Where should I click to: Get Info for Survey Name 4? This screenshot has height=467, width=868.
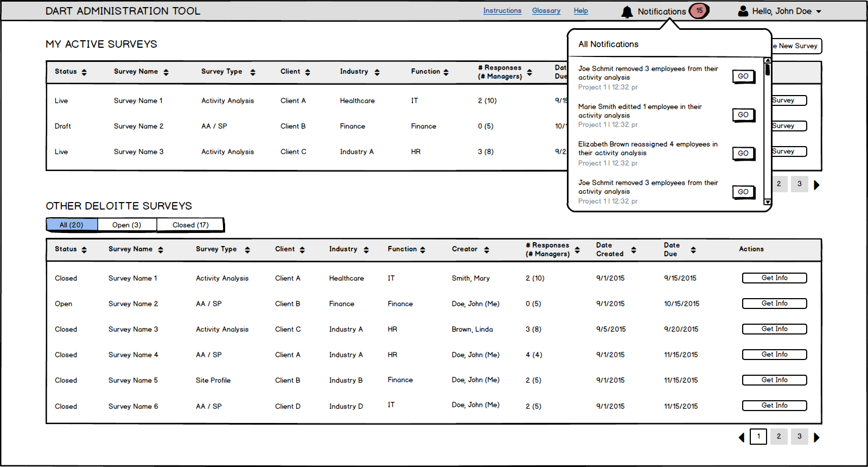pyautogui.click(x=774, y=355)
